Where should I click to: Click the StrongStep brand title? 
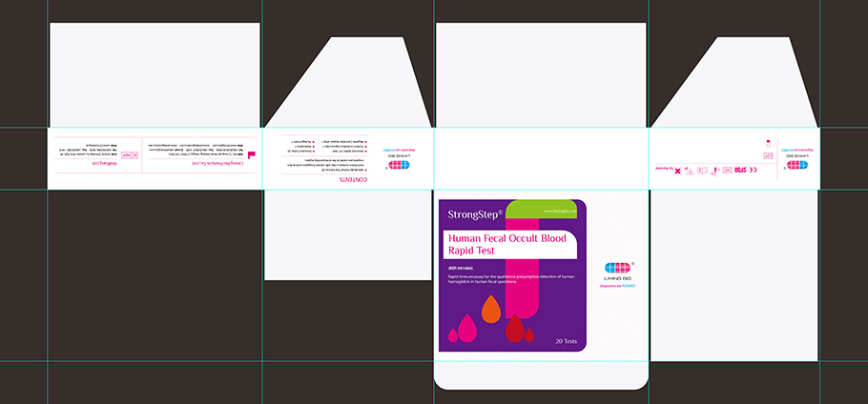click(476, 214)
